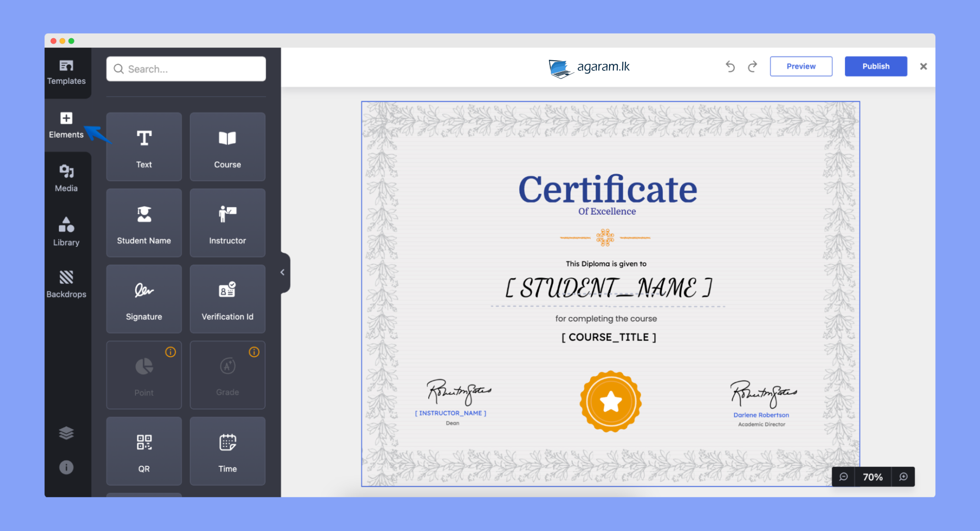The image size is (980, 531).
Task: Zoom out the canvas
Action: pyautogui.click(x=844, y=477)
